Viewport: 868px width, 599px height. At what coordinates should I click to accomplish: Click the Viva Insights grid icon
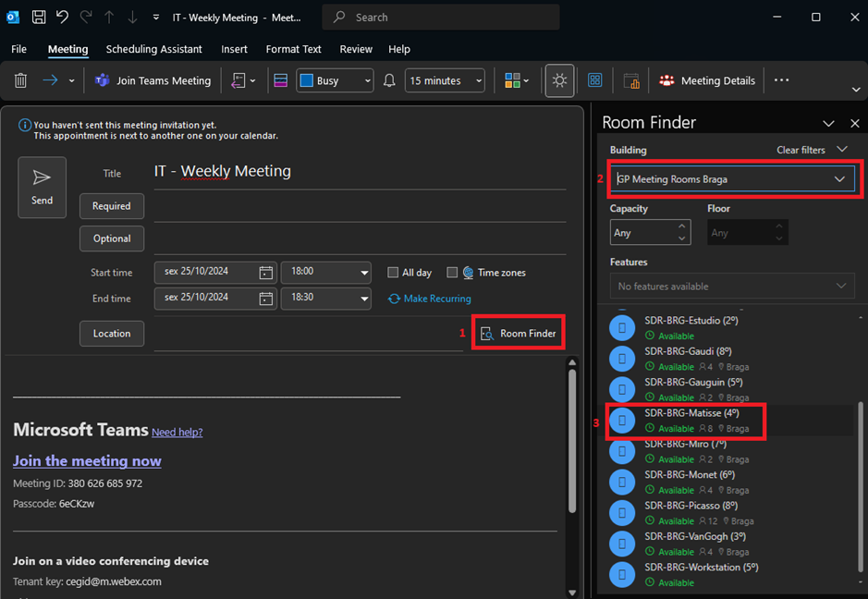[x=594, y=80]
